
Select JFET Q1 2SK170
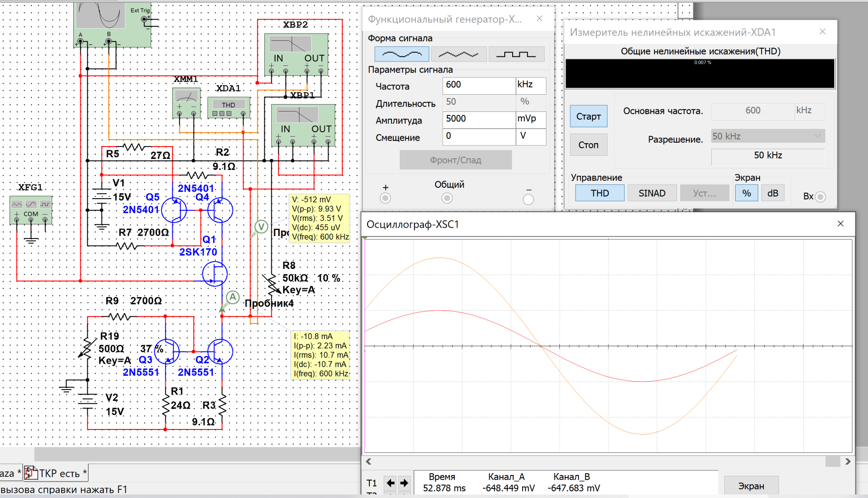(x=215, y=274)
